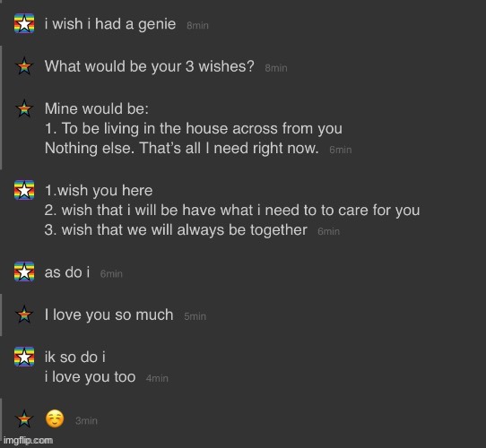
Task: Click the 8min timestamp after 'i wish i had a genie'
Action: 198,25
